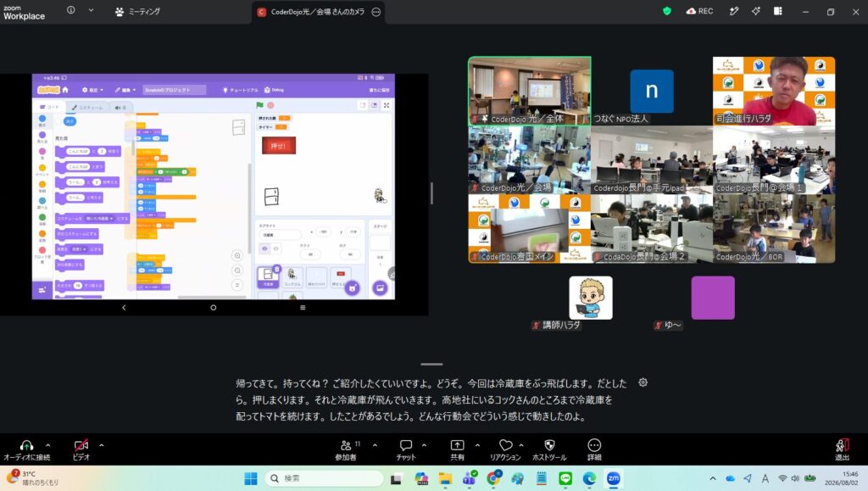Toggle the ビデオ camera on
This screenshot has height=491, width=868.
tap(81, 450)
